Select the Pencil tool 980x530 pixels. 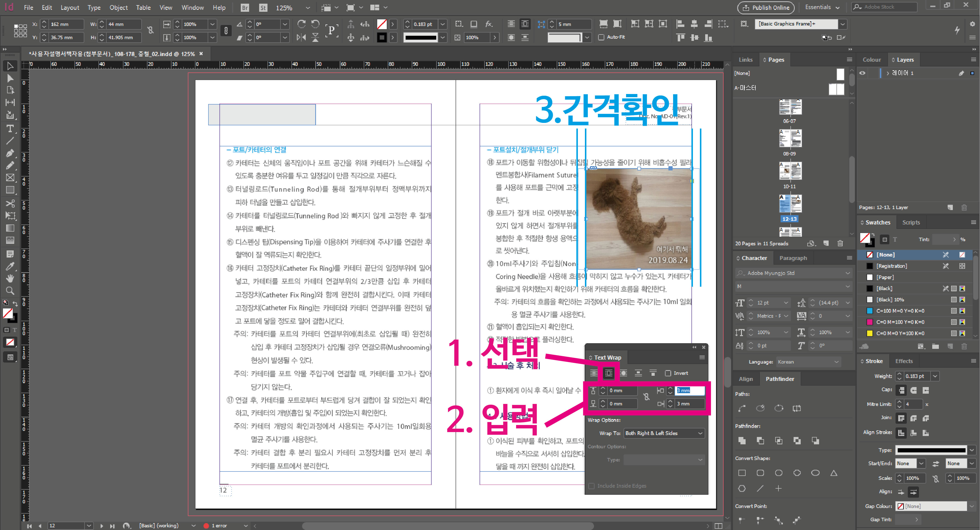pyautogui.click(x=10, y=165)
